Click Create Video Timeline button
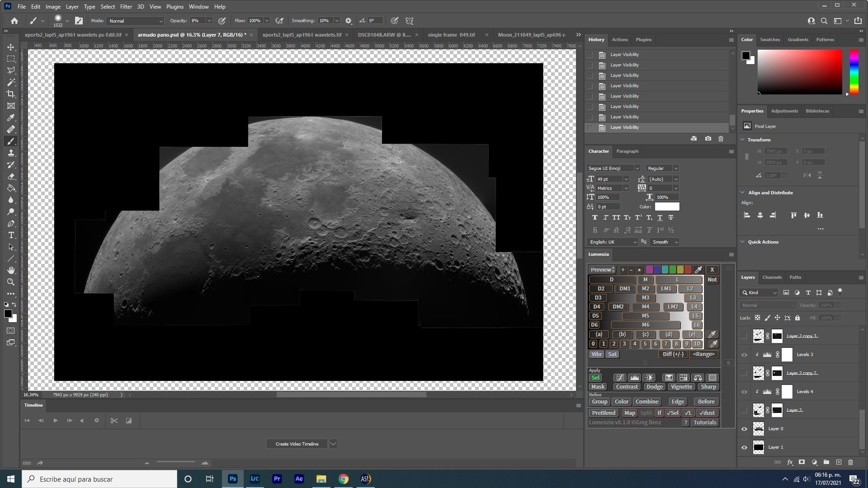This screenshot has width=868, height=488. (297, 444)
